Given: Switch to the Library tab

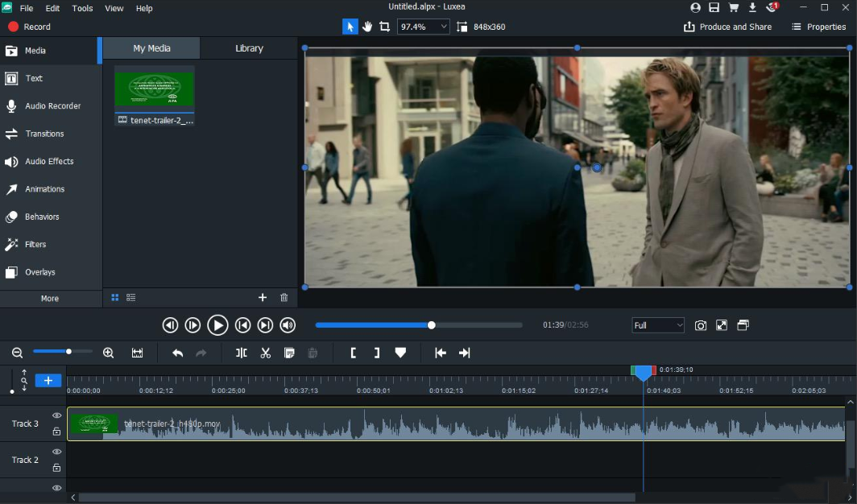Looking at the screenshot, I should point(249,48).
